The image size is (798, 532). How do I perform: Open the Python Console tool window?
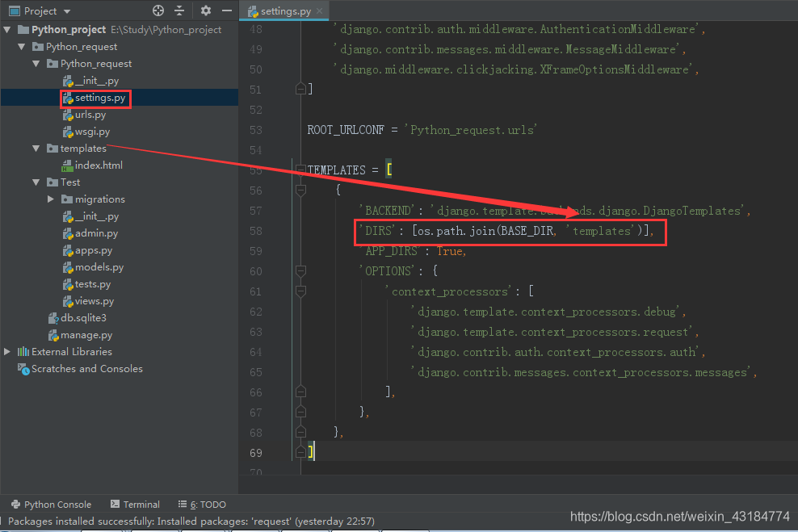click(x=50, y=504)
